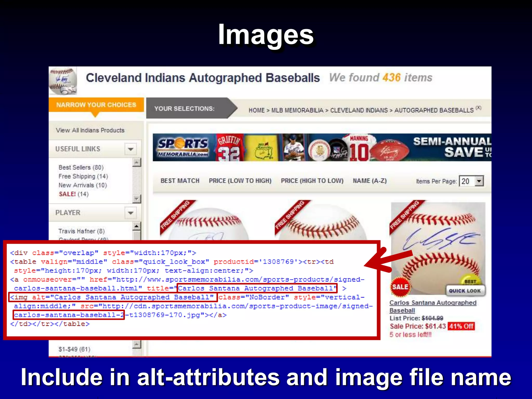Viewport: 532px width, 399px height.
Task: Remove Autographed Baseballs selection (x) icon
Action: tap(478, 108)
